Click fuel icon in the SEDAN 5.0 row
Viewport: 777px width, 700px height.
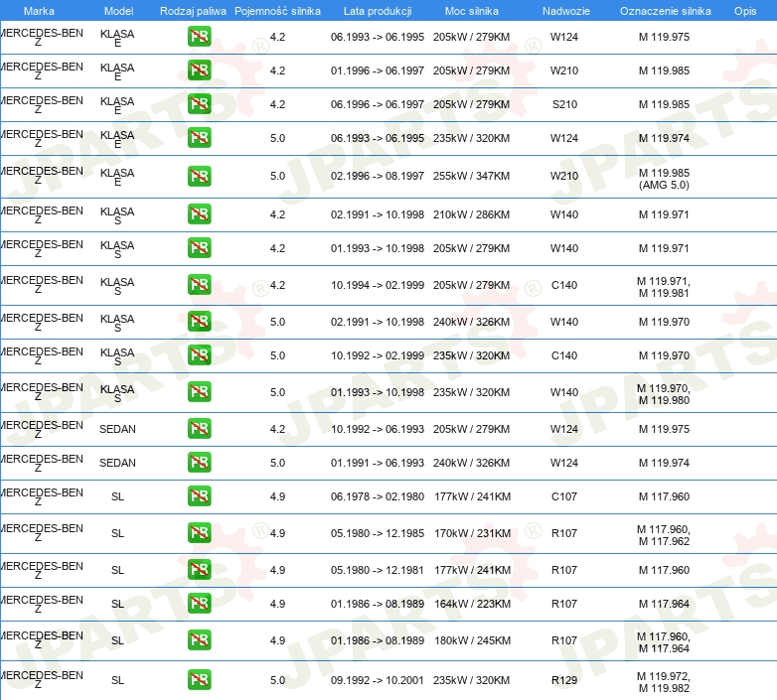pos(199,463)
